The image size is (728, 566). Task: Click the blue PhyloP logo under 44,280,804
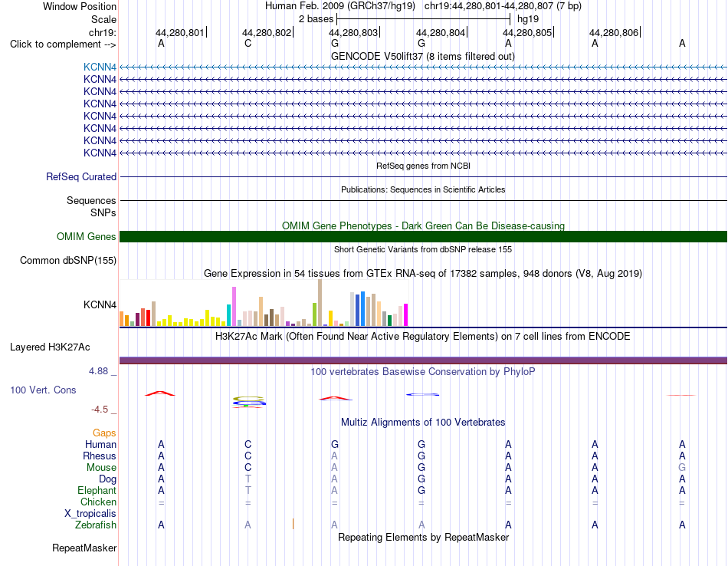click(422, 394)
